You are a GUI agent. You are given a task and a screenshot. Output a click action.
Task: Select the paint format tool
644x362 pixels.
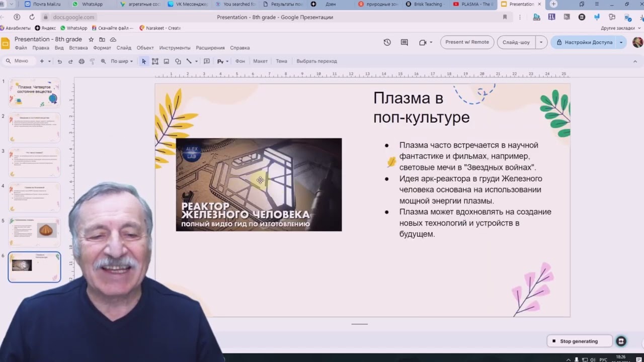(x=92, y=61)
